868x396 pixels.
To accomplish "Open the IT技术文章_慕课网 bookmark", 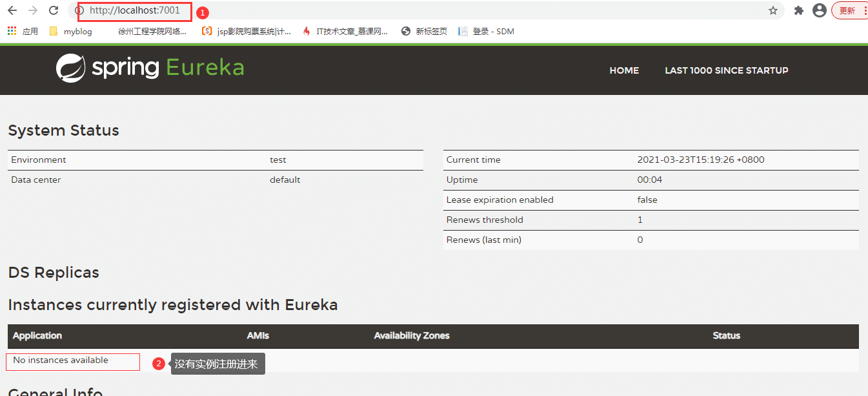I will click(345, 31).
